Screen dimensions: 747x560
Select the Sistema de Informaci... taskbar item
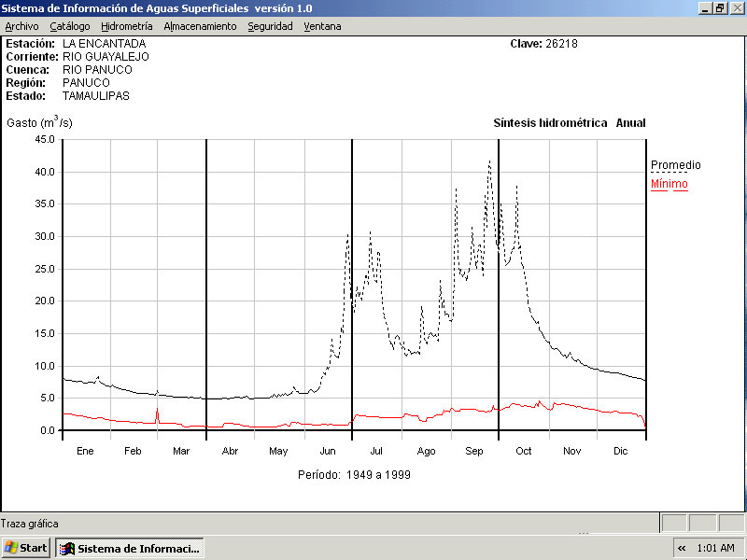tap(130, 548)
